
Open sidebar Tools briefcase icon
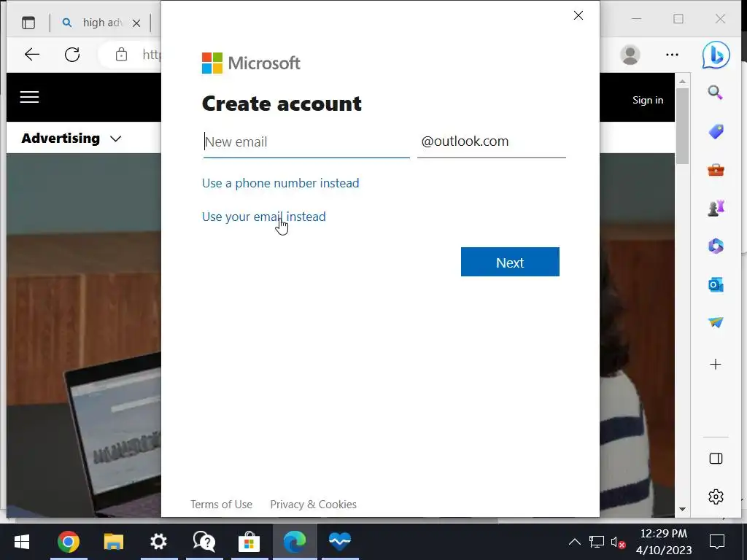coord(716,170)
